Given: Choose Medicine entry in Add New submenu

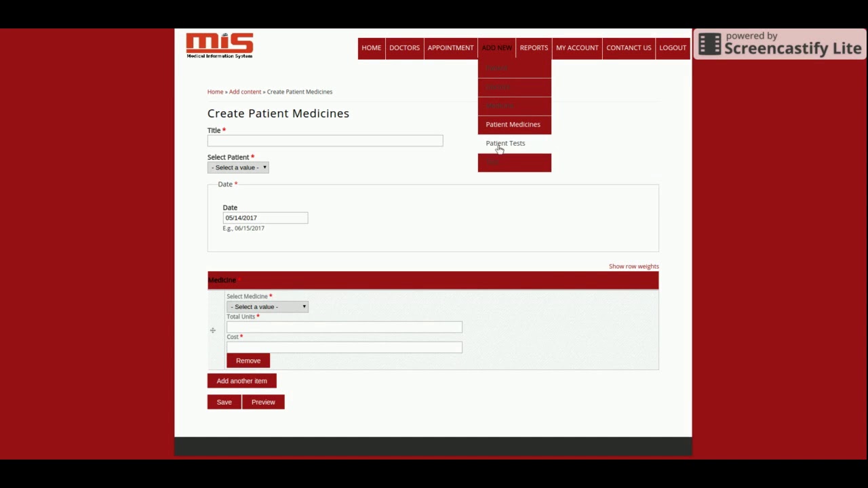Looking at the screenshot, I should [514, 106].
